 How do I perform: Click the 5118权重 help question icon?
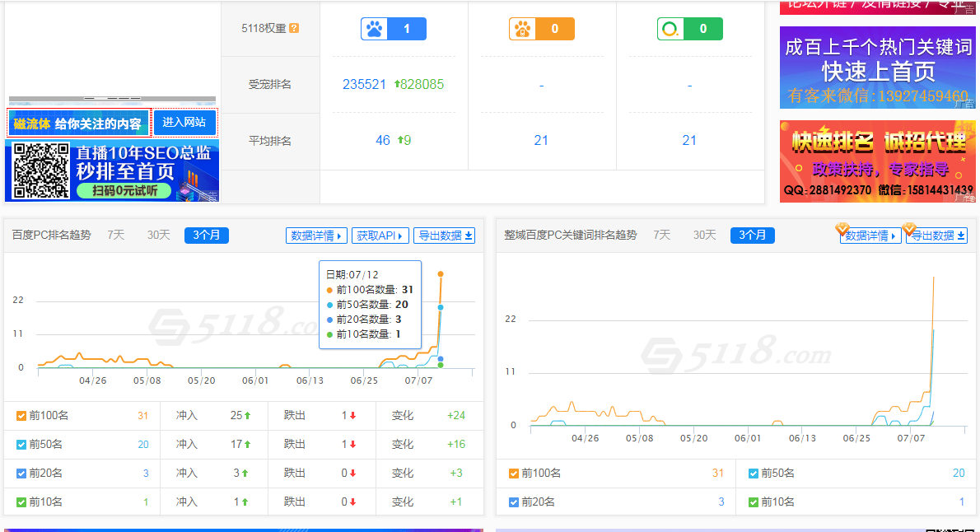tap(294, 28)
